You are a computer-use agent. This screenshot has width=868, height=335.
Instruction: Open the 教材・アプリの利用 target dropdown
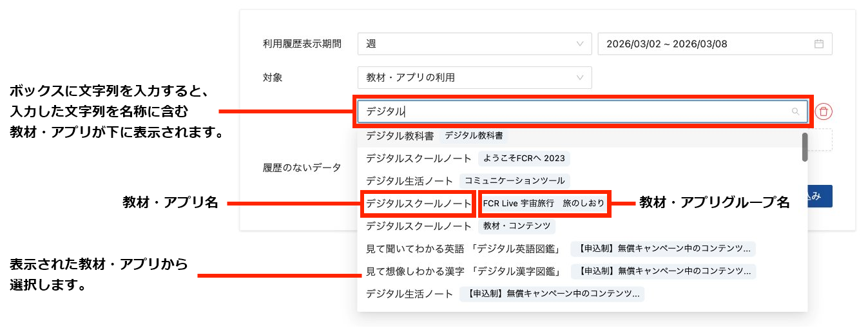pos(474,77)
